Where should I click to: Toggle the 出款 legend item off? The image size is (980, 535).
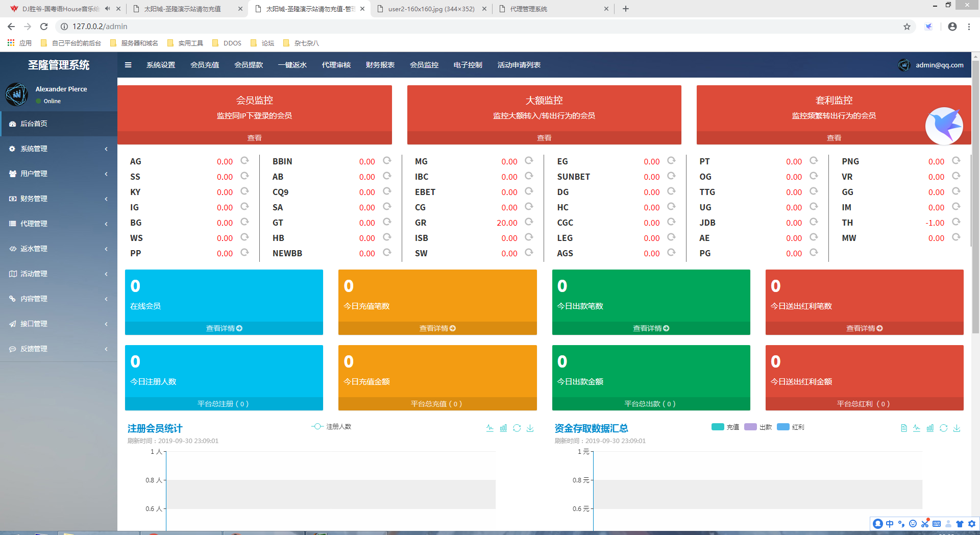[x=758, y=427]
